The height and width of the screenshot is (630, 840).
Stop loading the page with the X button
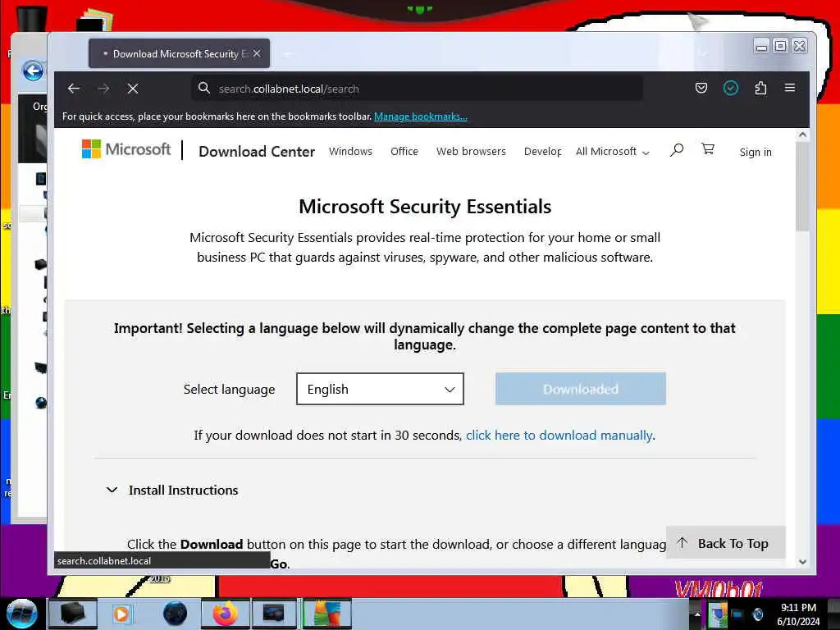[x=133, y=89]
